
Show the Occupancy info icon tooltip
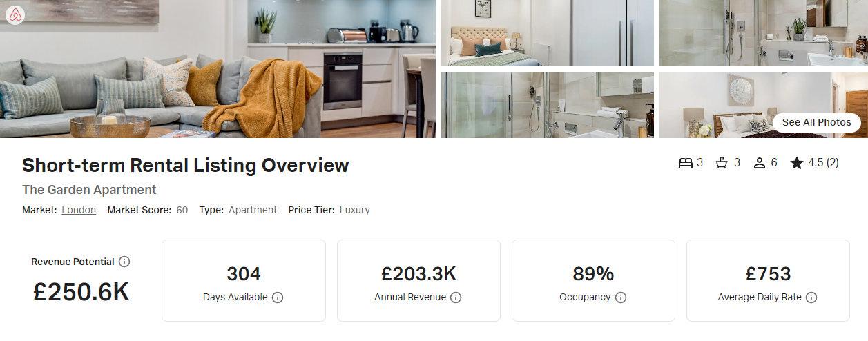tap(621, 298)
